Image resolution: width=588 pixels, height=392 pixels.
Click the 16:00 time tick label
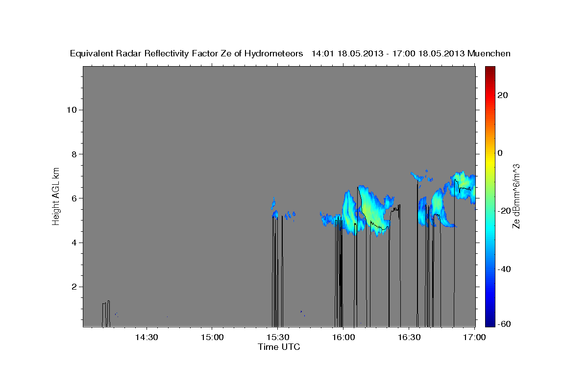pyautogui.click(x=343, y=338)
